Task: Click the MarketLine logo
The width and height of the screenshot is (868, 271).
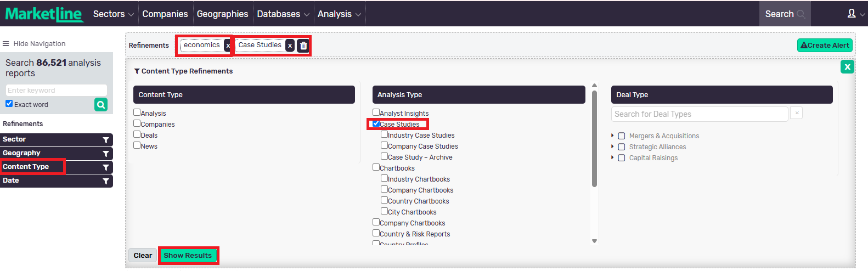Action: pos(44,14)
